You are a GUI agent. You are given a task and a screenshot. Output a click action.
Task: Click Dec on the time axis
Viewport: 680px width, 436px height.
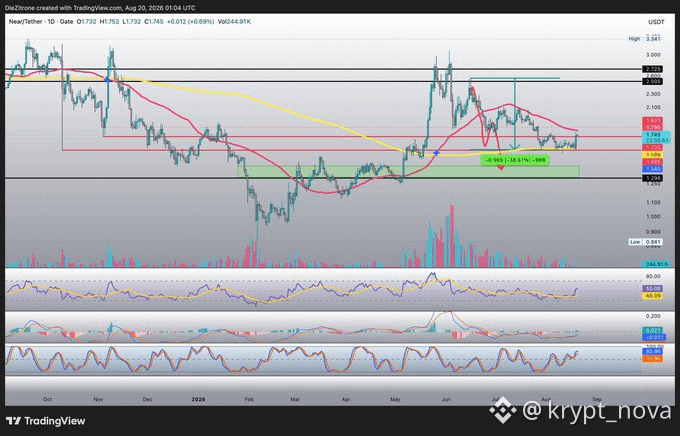pyautogui.click(x=147, y=399)
